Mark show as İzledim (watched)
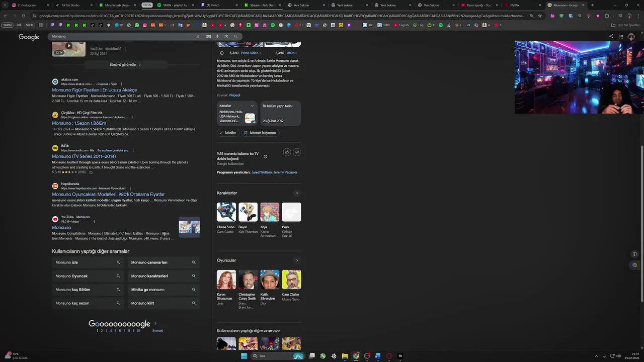 pyautogui.click(x=227, y=133)
